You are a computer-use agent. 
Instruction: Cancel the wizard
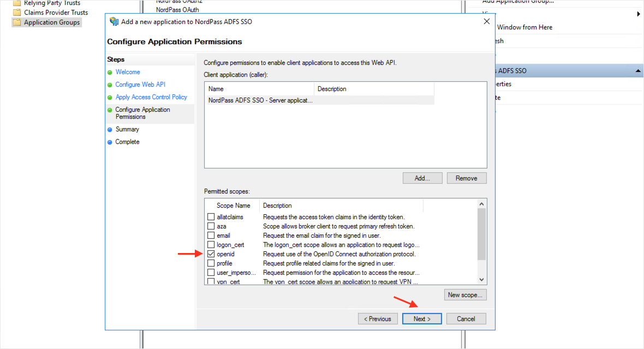pos(466,318)
